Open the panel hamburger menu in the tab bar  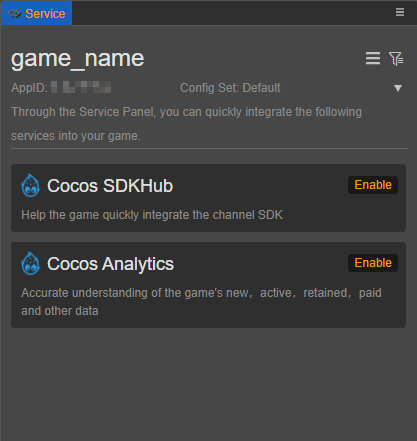[400, 12]
